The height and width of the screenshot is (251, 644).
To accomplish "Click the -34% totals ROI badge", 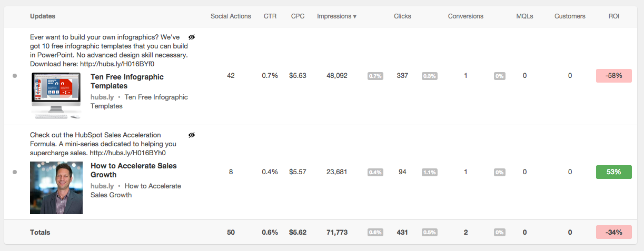I will pos(613,232).
